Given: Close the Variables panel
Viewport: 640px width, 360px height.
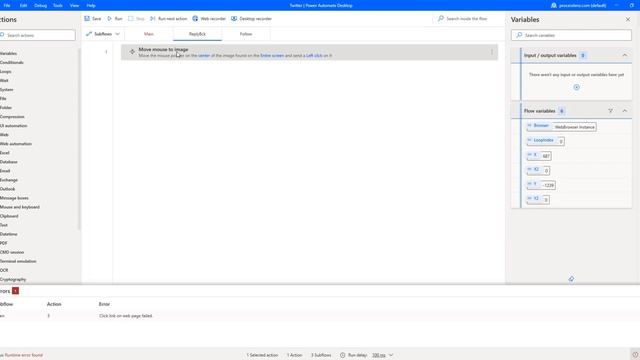Looking at the screenshot, I should coord(628,20).
